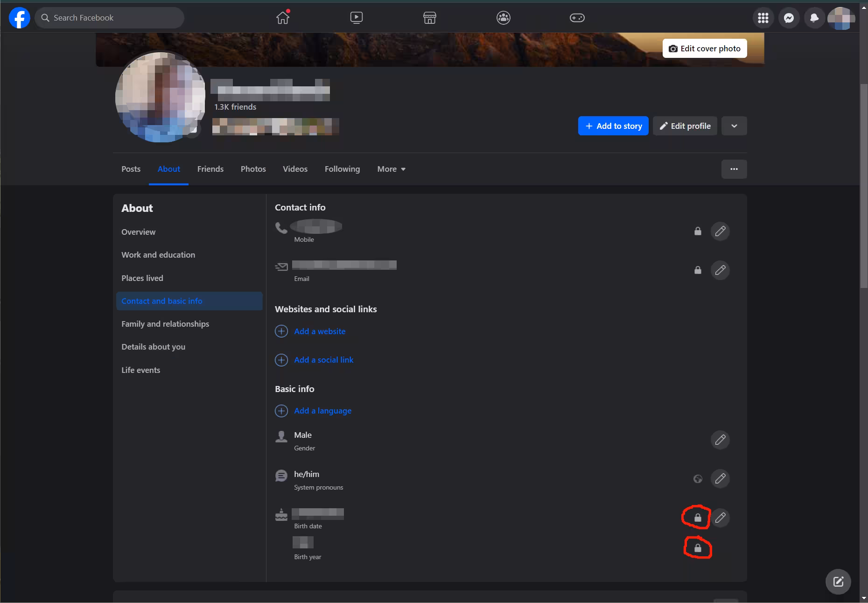Open the Watch video icon
The width and height of the screenshot is (868, 603).
[x=356, y=18]
